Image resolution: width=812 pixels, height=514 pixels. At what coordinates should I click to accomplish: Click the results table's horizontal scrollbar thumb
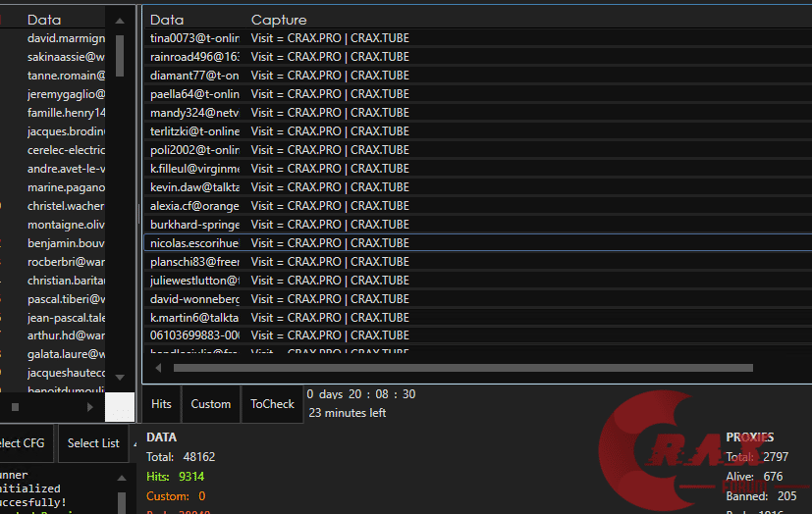click(463, 368)
